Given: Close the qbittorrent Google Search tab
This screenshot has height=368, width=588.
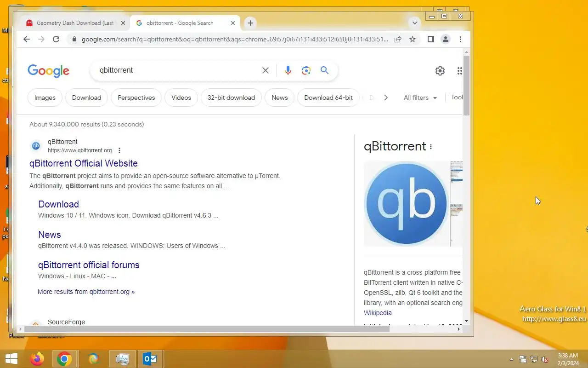Looking at the screenshot, I should 233,23.
